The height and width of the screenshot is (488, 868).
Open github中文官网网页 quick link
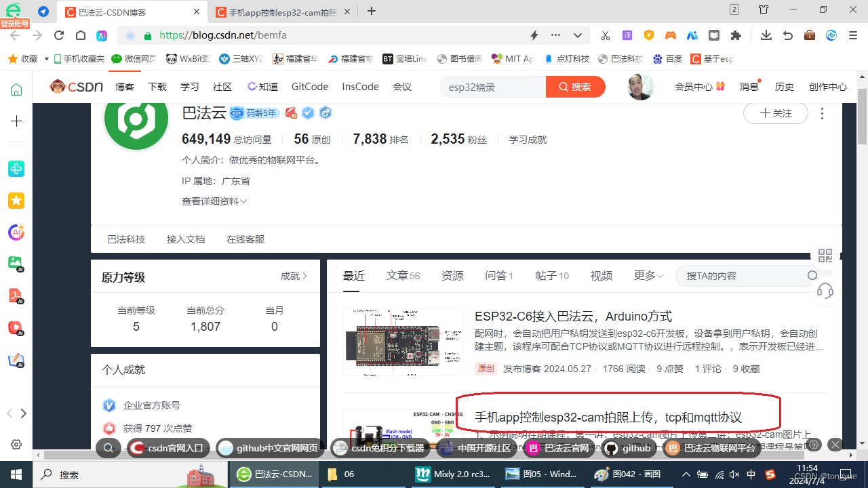tap(269, 448)
